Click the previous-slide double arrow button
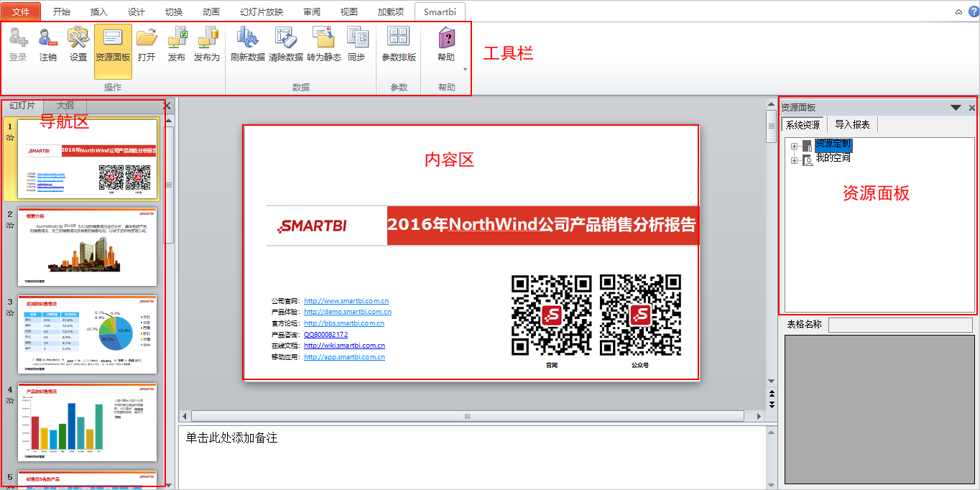 click(772, 393)
